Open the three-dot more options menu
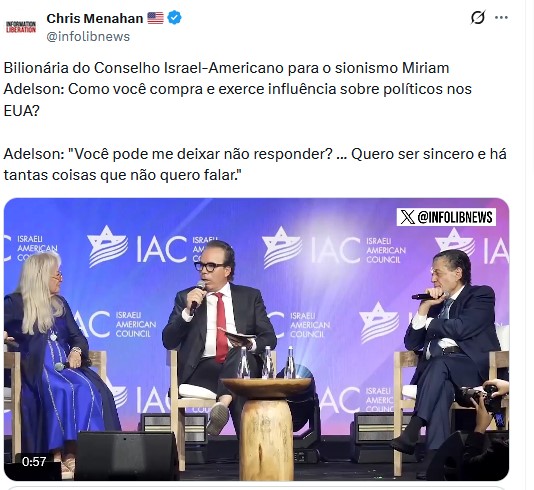 pos(501,17)
